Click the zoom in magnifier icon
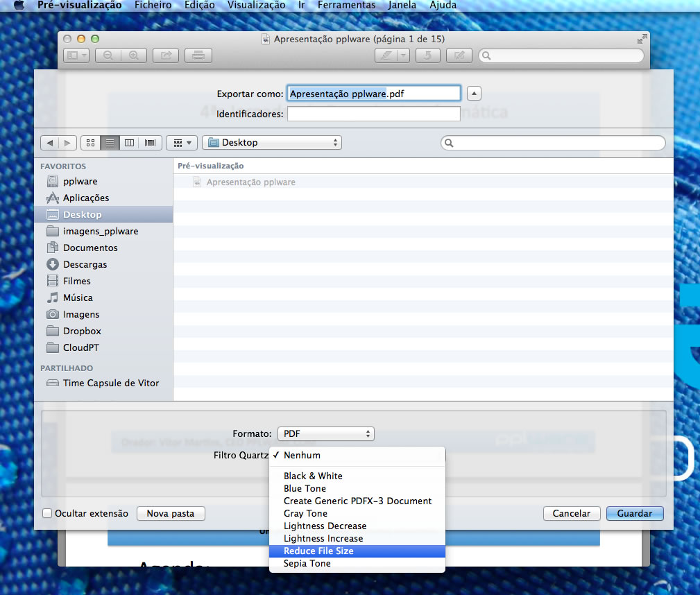Viewport: 700px width, 595px height. [x=134, y=55]
